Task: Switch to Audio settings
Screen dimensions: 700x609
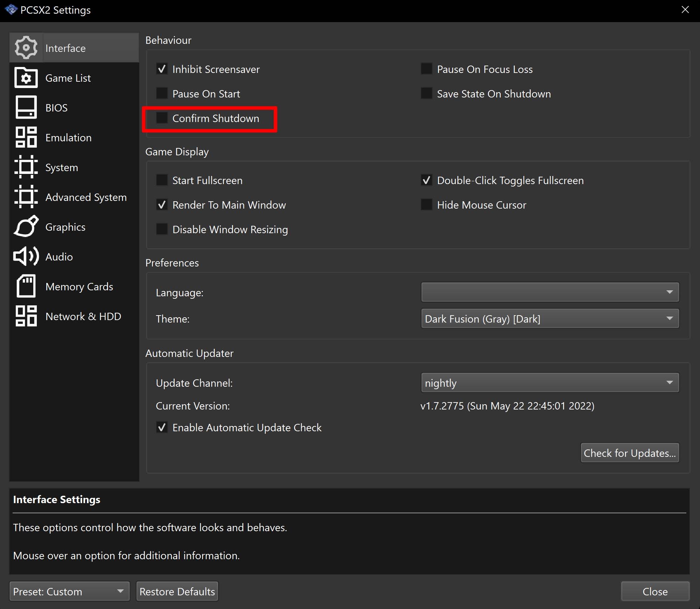Action: [x=74, y=256]
